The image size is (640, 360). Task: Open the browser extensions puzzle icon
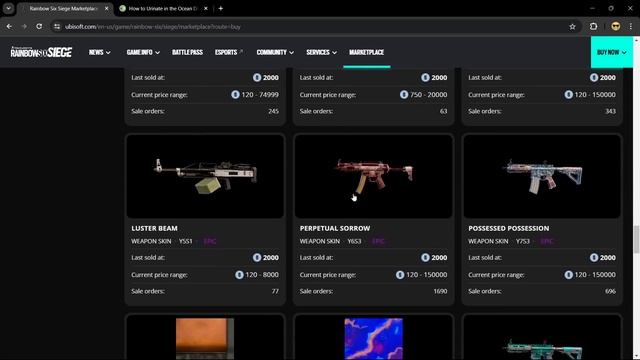pyautogui.click(x=593, y=27)
